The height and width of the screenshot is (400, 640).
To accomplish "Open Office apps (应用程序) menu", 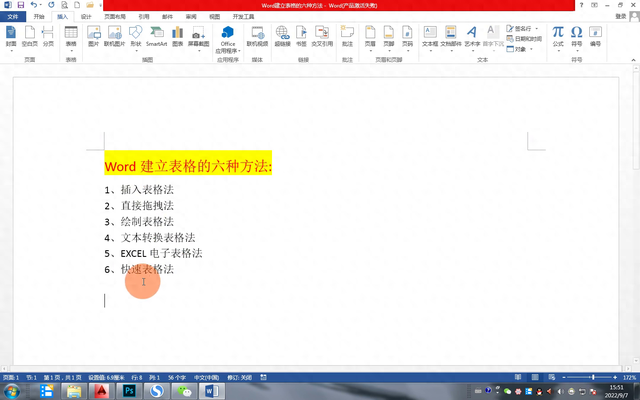I will pos(228,40).
